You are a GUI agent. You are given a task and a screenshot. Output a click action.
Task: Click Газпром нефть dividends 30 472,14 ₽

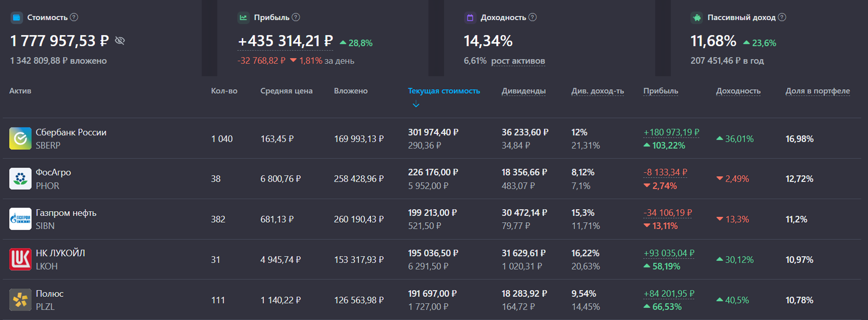click(524, 213)
